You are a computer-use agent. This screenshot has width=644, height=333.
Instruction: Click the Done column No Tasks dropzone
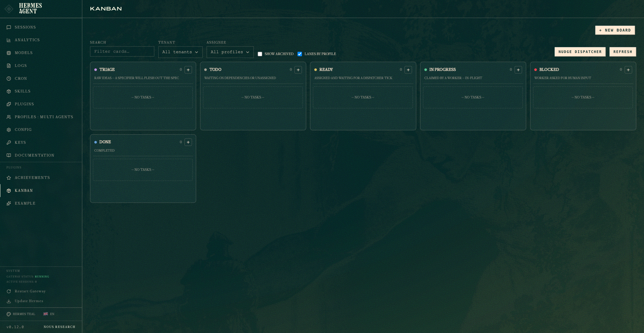pos(143,170)
